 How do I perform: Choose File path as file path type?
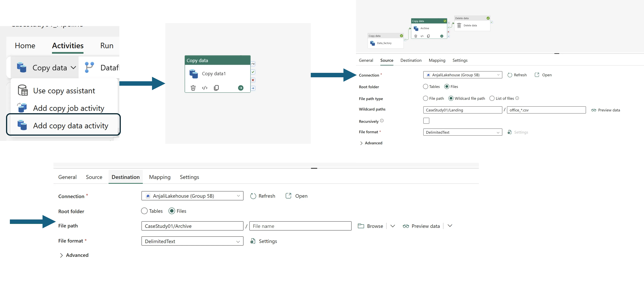[x=425, y=98]
